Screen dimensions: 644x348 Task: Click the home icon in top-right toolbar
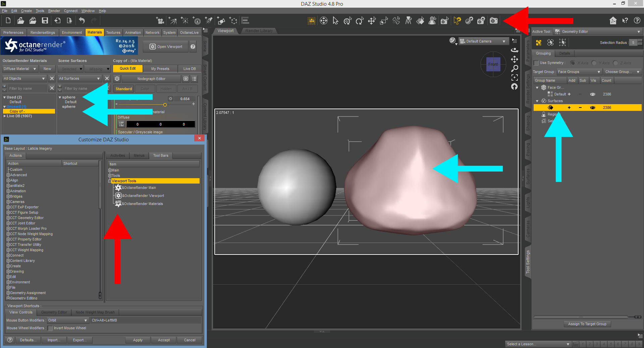click(x=613, y=20)
